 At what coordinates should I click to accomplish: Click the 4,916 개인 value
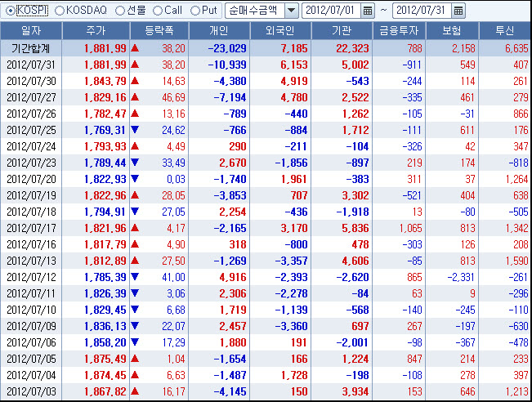[x=233, y=278]
